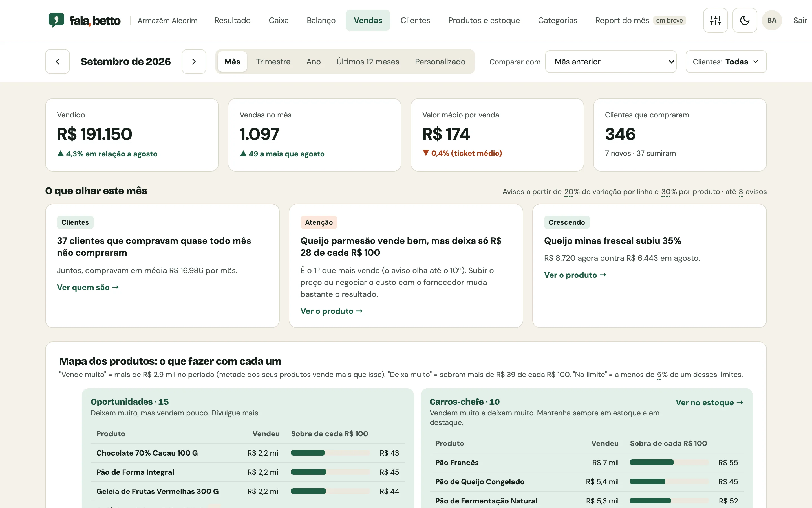This screenshot has width=812, height=508.
Task: Open Ver o produto in Atenção card
Action: [332, 311]
